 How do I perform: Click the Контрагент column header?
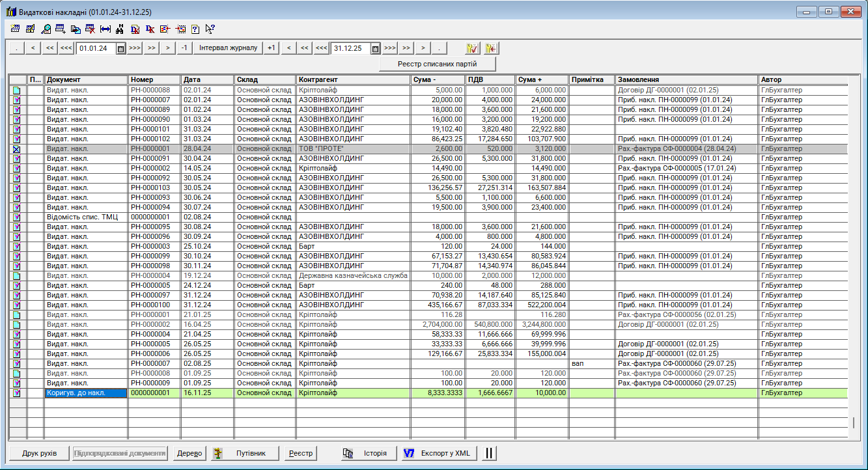tap(353, 79)
